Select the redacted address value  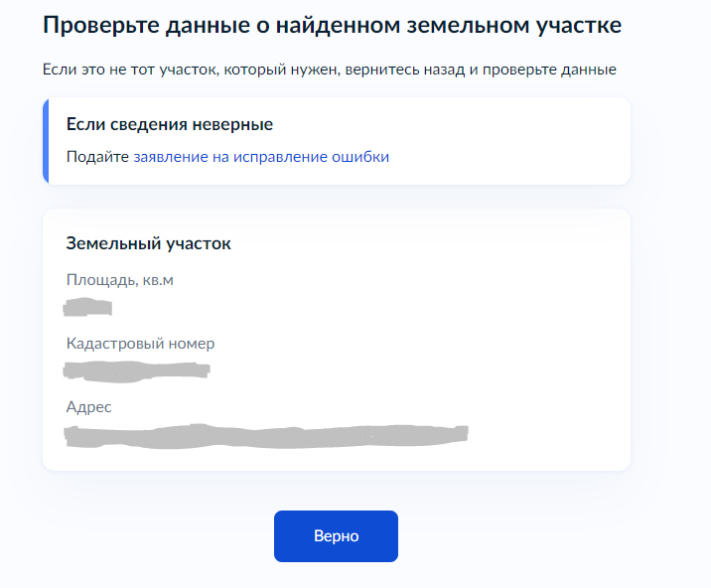(x=265, y=434)
